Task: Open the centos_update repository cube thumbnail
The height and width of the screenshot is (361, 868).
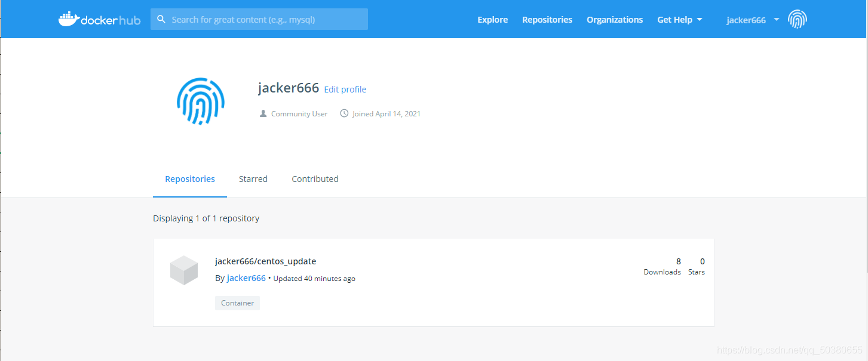Action: [183, 270]
